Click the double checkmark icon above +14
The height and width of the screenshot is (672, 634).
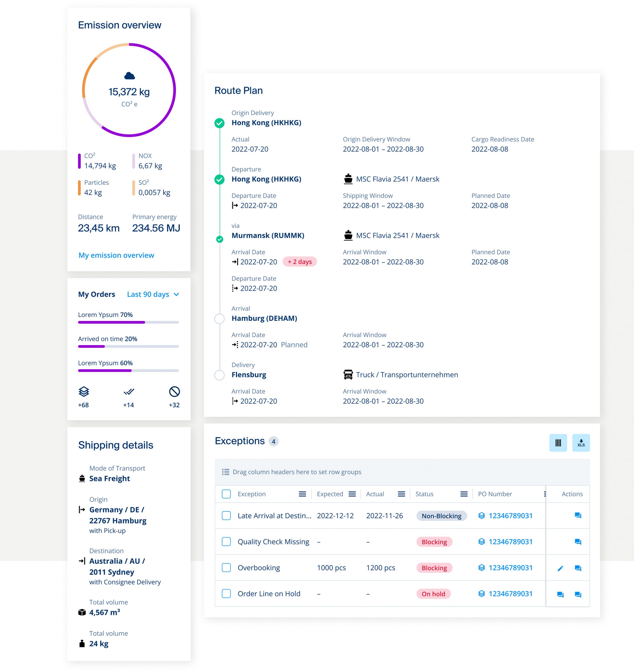tap(129, 392)
